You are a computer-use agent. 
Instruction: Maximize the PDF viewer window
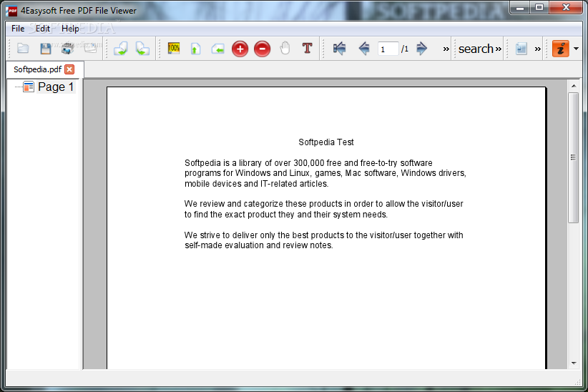pyautogui.click(x=539, y=7)
